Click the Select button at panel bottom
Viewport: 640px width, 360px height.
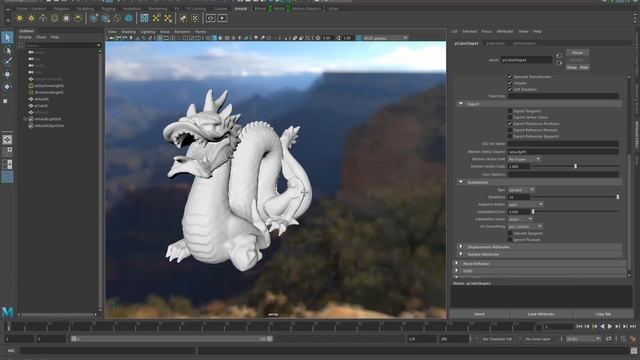[479, 314]
